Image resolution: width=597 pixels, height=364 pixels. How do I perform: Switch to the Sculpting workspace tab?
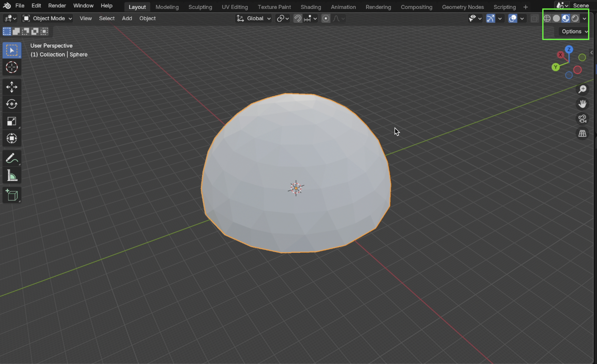pos(200,7)
